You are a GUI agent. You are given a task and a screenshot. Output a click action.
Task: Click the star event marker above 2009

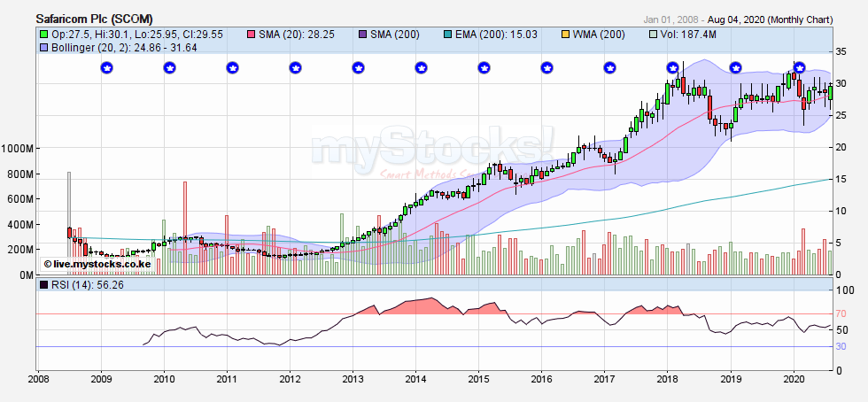(x=106, y=67)
